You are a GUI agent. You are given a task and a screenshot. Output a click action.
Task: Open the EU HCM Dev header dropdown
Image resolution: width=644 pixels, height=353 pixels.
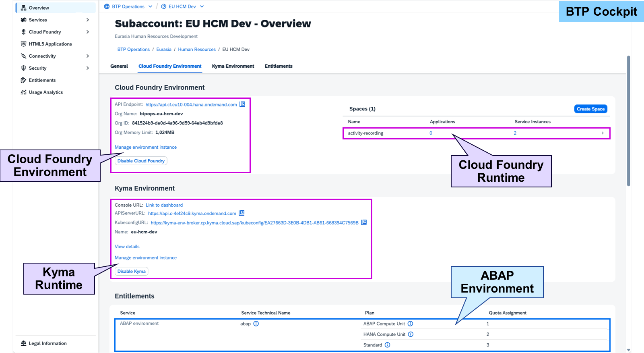(202, 6)
